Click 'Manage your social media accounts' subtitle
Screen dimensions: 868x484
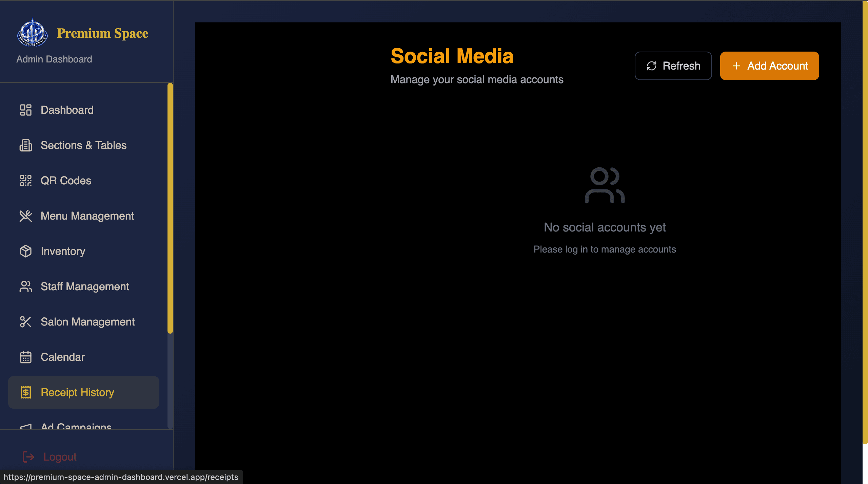pos(477,79)
